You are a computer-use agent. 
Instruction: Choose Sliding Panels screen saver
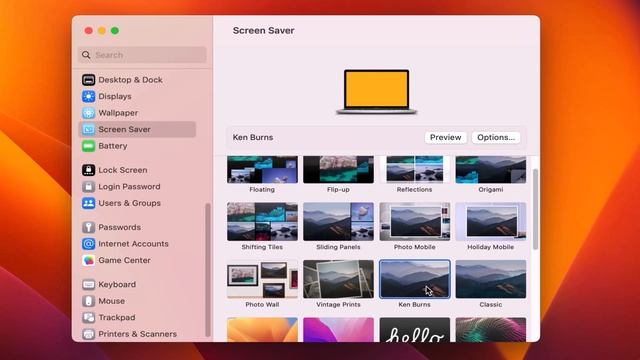point(338,222)
